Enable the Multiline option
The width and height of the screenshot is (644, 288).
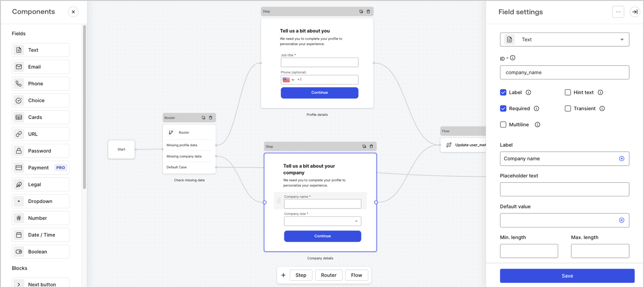pyautogui.click(x=503, y=124)
